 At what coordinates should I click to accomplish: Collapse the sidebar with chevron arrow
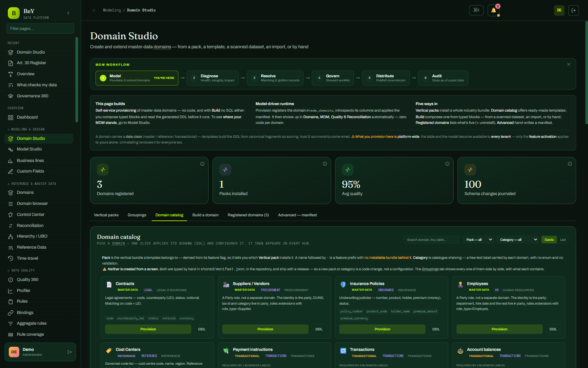(68, 13)
